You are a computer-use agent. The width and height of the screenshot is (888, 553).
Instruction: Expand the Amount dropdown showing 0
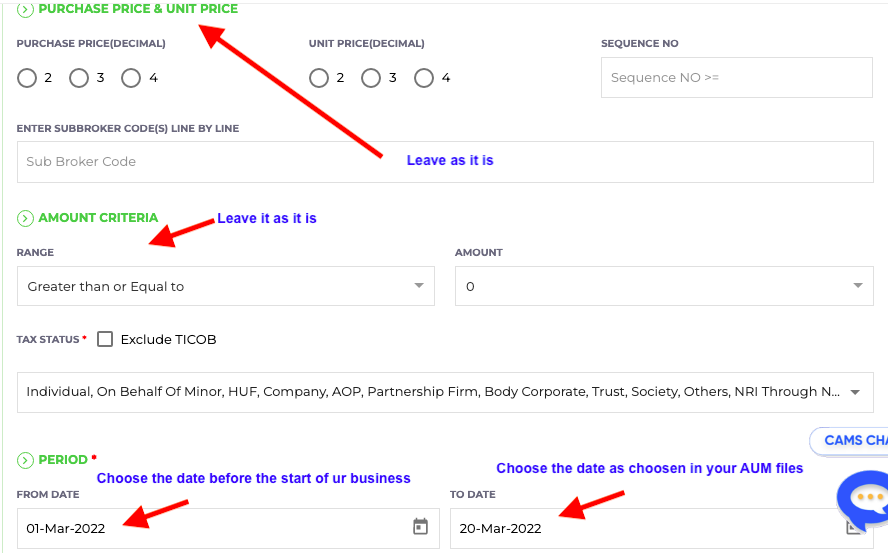pyautogui.click(x=664, y=286)
